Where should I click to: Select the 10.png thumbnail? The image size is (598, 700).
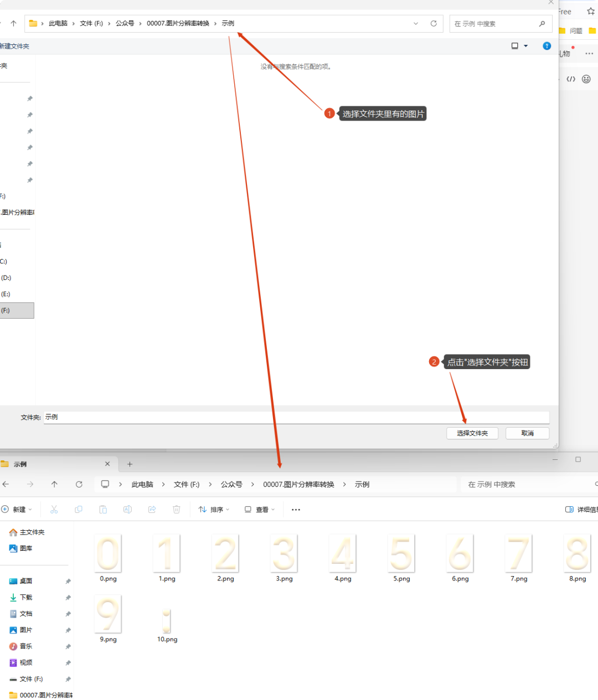[x=167, y=620]
